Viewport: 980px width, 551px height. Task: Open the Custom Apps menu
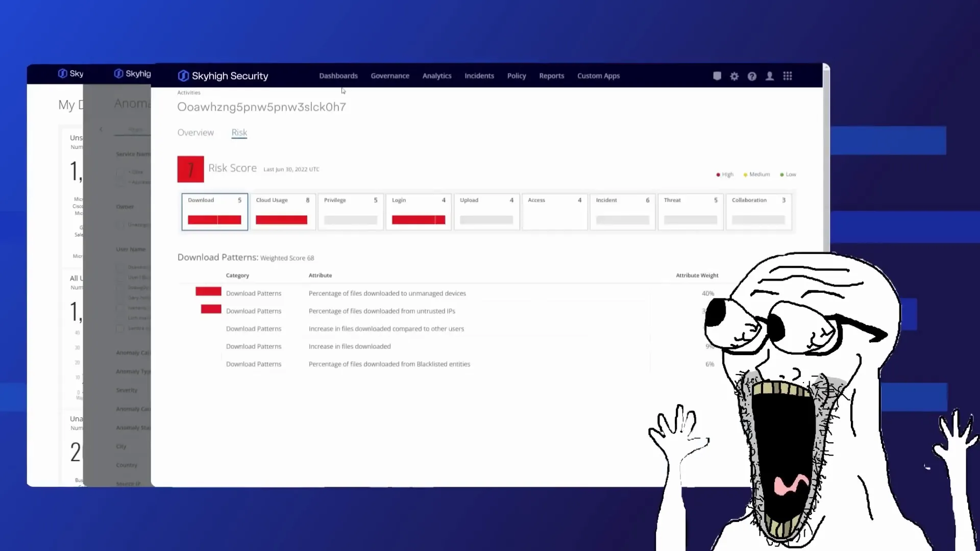(598, 76)
